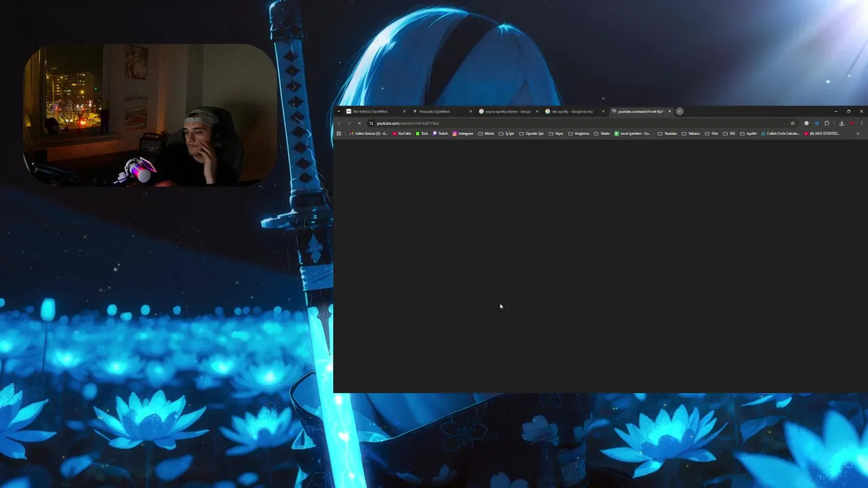Viewport: 868px width, 488px height.
Task: Open the 2025 ÜCRETSİZ YouTube bookmark
Action: (822, 134)
